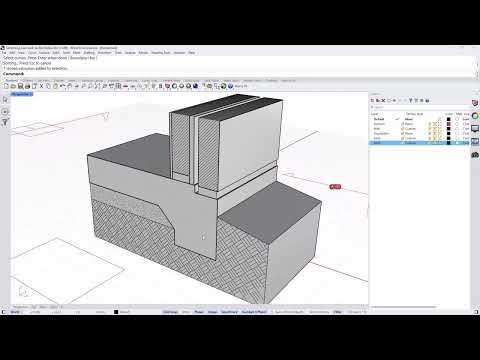The image size is (480, 360).
Task: Toggle Osnap in the status bar
Action: [x=212, y=312]
